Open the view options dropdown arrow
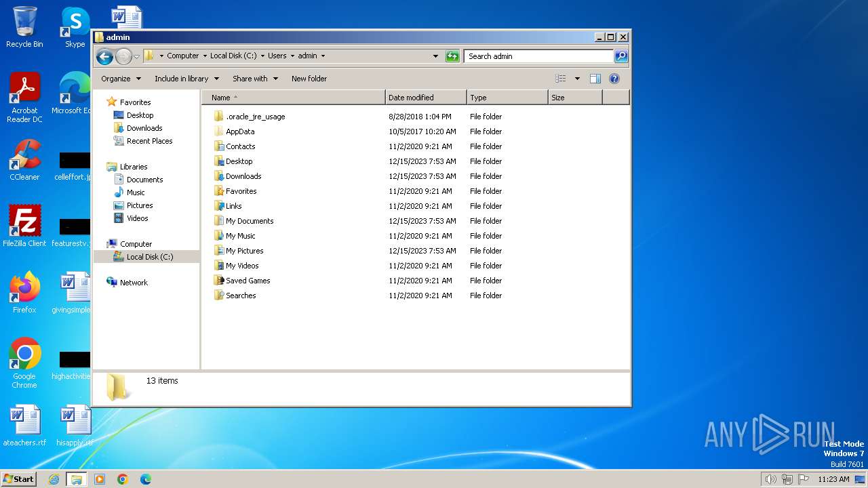The width and height of the screenshot is (868, 488). (577, 79)
